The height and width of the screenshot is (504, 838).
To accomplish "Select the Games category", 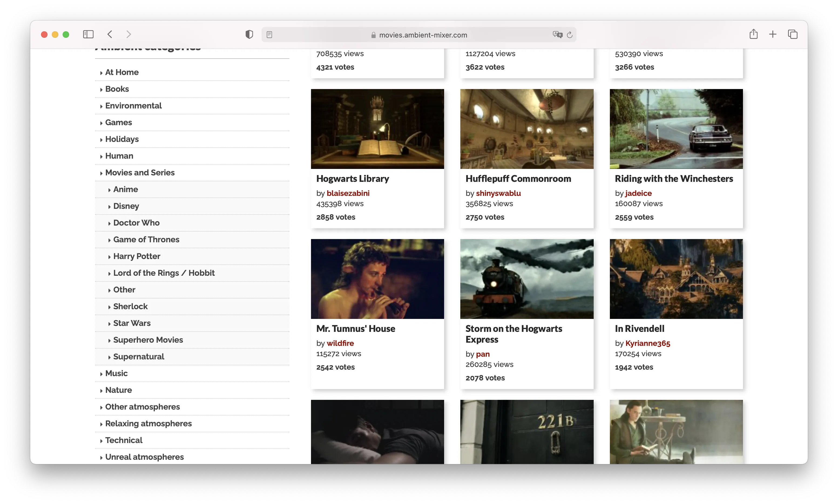I will pyautogui.click(x=118, y=122).
